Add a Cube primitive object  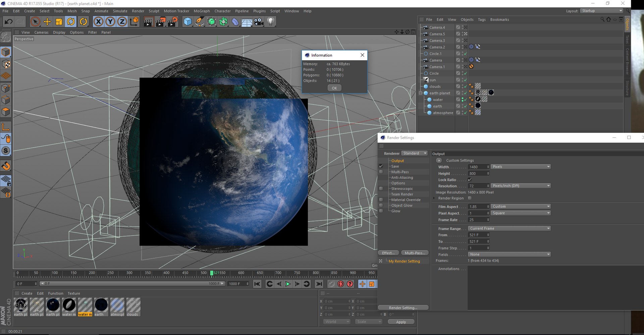[187, 22]
